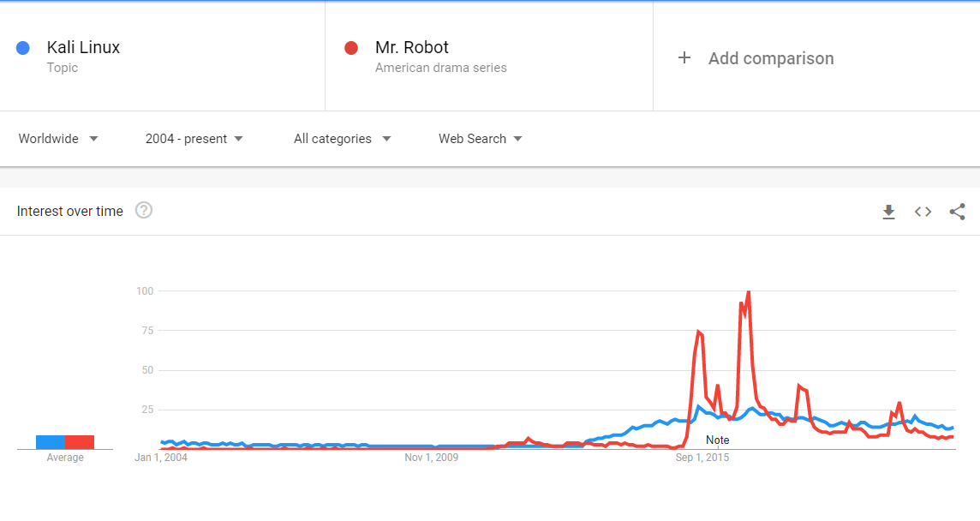Open help for Interest over time
This screenshot has height=521, width=980.
coord(143,210)
